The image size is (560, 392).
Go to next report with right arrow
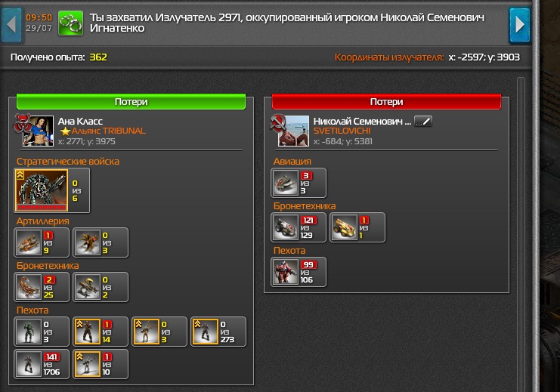[x=520, y=25]
